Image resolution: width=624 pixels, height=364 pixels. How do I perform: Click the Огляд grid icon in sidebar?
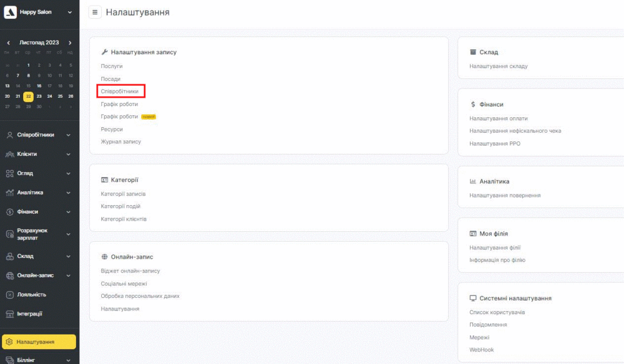10,173
